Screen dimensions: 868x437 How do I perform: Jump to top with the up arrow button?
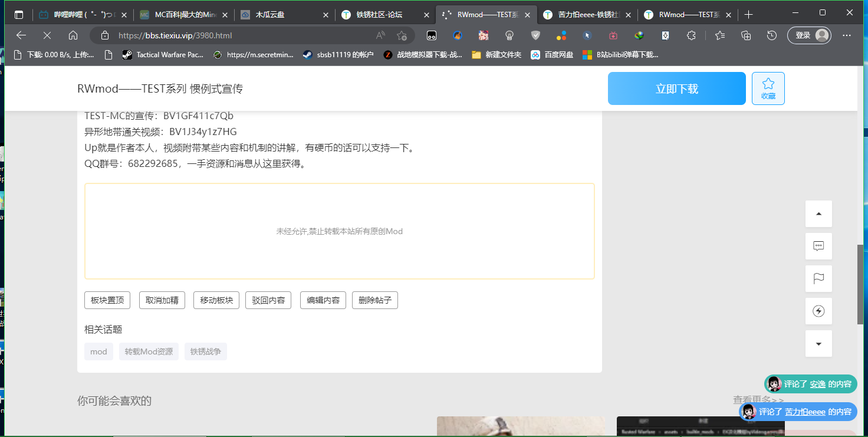[x=818, y=214]
